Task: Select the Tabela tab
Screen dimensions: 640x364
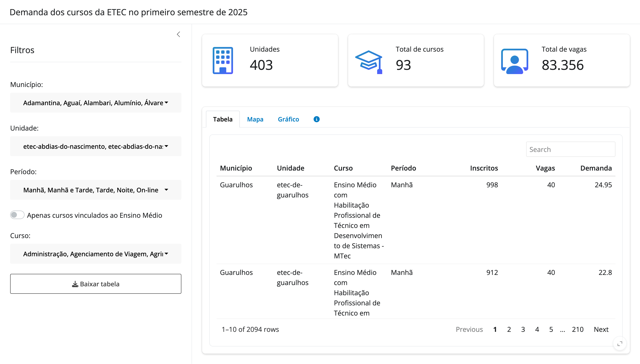Action: [222, 119]
